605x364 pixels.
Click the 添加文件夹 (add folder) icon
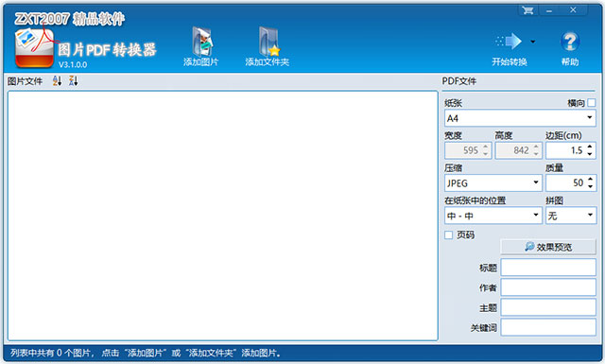click(x=268, y=42)
